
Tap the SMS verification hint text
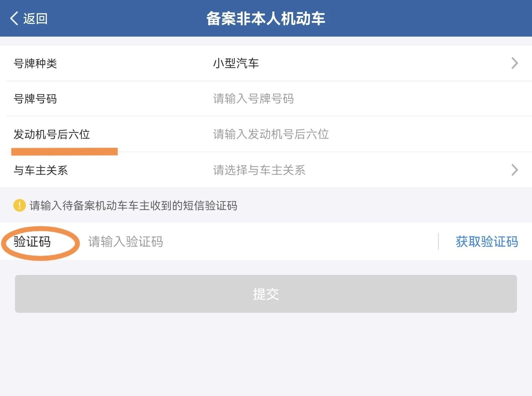pos(133,206)
